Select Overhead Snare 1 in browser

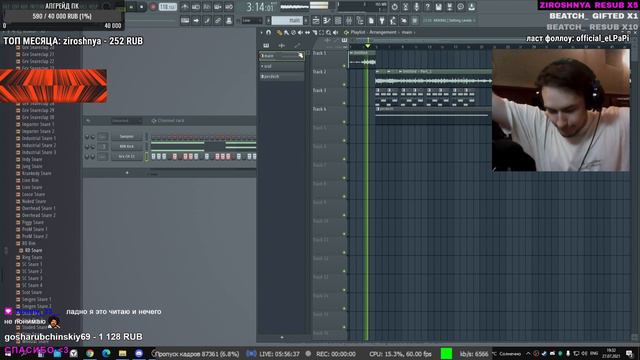coord(38,208)
